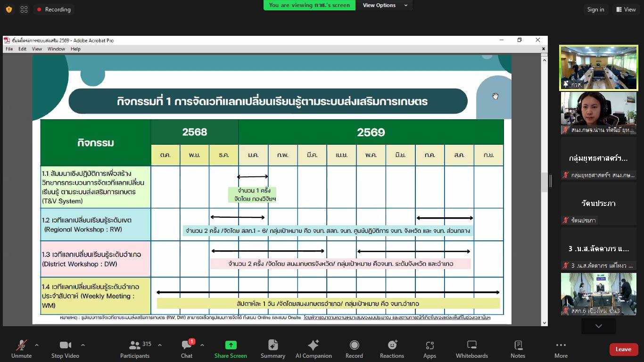
Task: Open meeting Summary
Action: [x=273, y=349]
